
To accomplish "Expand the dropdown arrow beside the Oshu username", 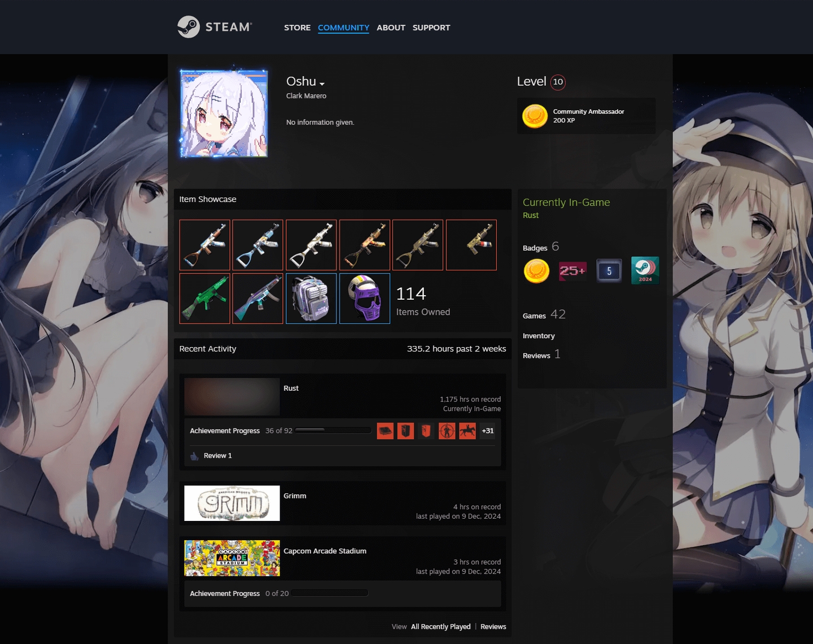I will click(322, 84).
